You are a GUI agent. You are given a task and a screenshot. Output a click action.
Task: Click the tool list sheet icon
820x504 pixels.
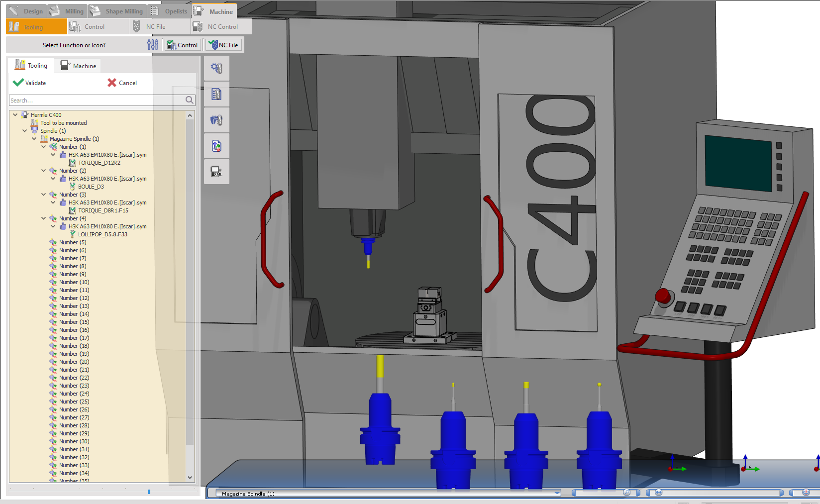click(216, 94)
